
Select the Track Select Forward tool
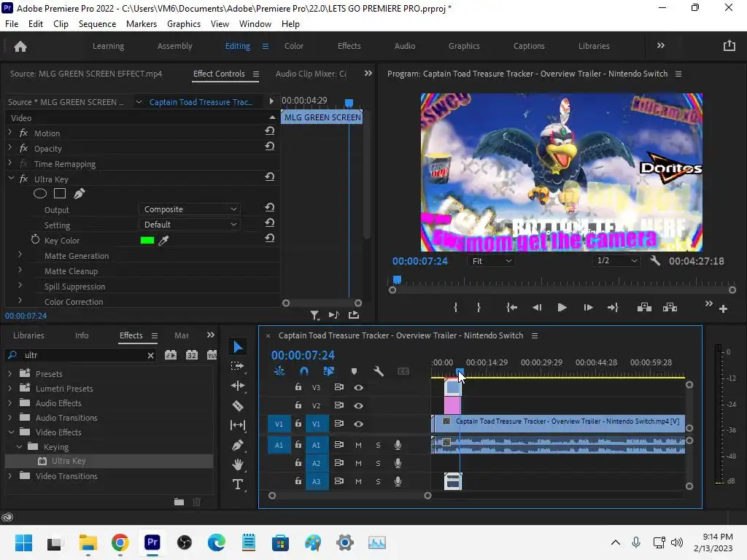click(x=237, y=366)
